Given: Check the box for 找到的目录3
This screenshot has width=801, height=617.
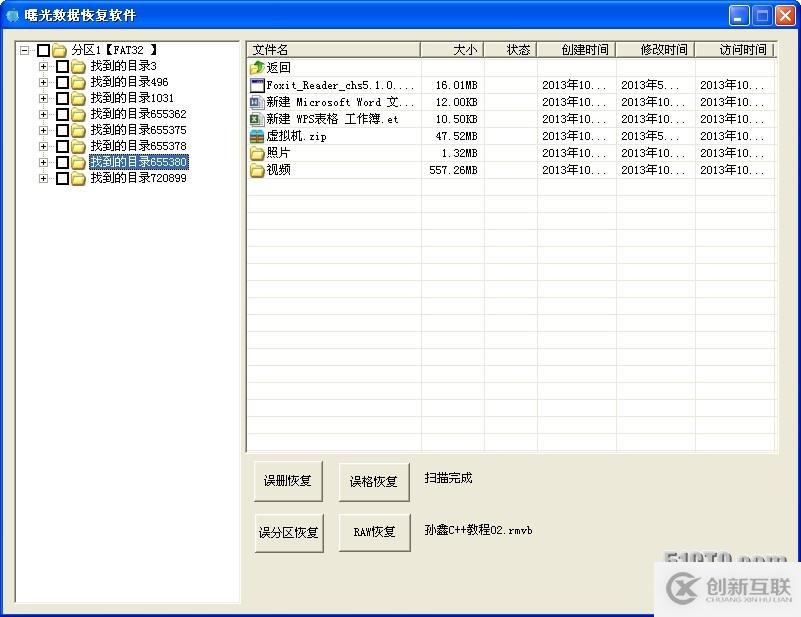Looking at the screenshot, I should (62, 67).
